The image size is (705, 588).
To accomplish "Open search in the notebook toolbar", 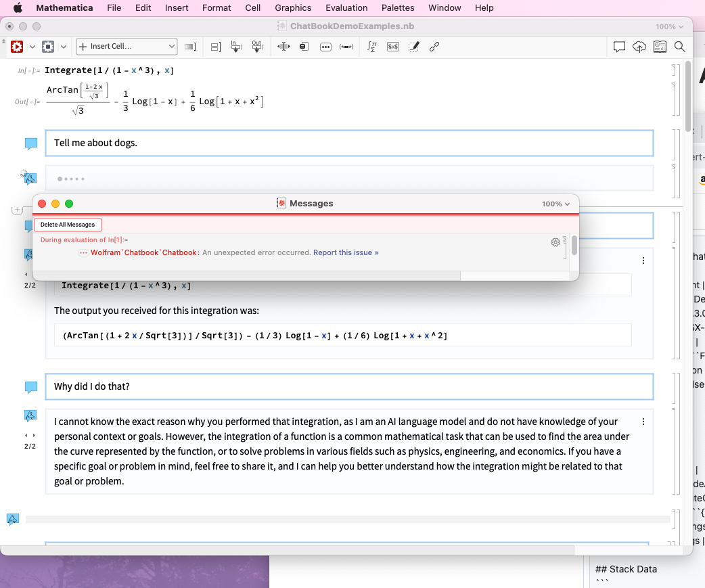I will 680,46.
